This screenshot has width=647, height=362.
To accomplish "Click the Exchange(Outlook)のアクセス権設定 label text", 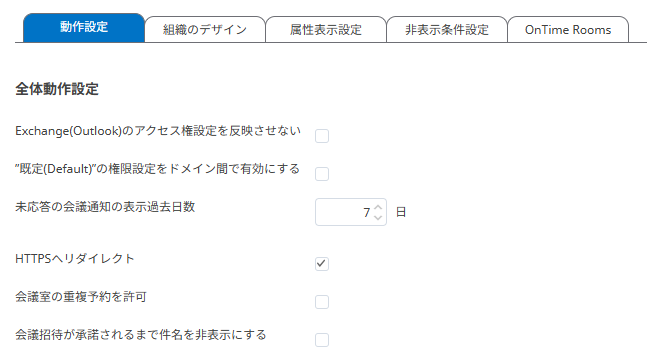I will [158, 131].
